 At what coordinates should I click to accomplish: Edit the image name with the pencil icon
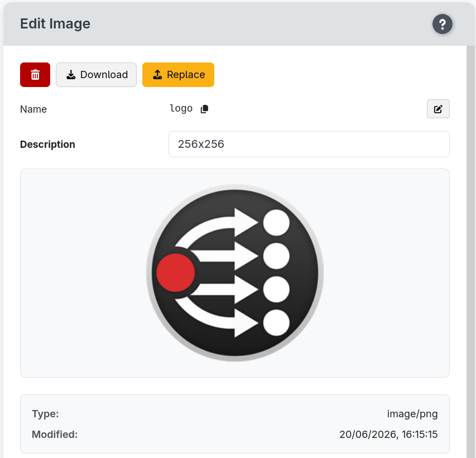click(438, 109)
